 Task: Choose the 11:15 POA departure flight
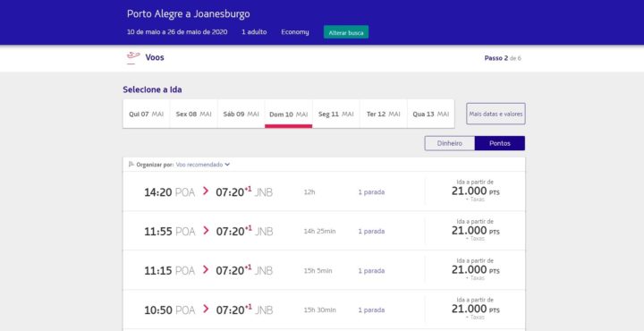[x=324, y=270]
